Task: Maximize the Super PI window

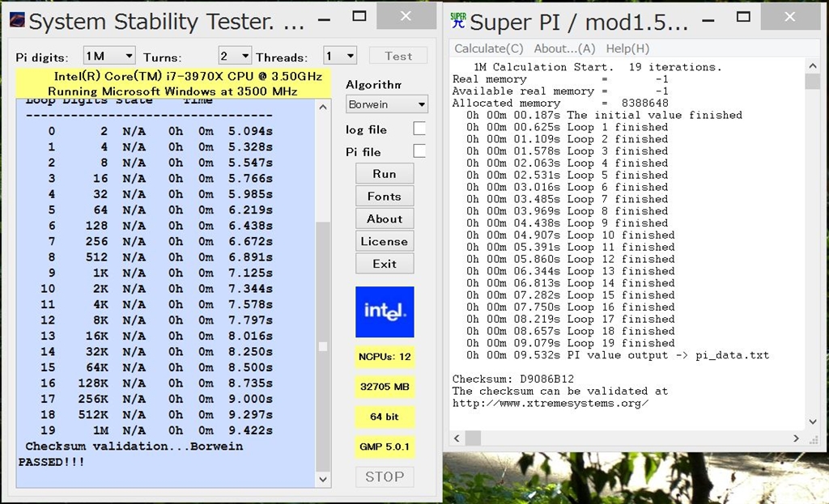Action: point(743,18)
